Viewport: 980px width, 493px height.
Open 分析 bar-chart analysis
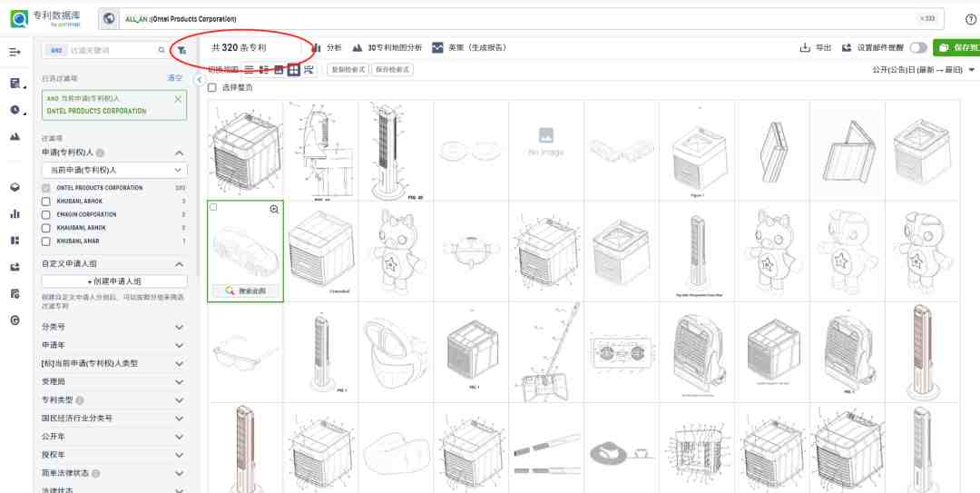(x=327, y=47)
